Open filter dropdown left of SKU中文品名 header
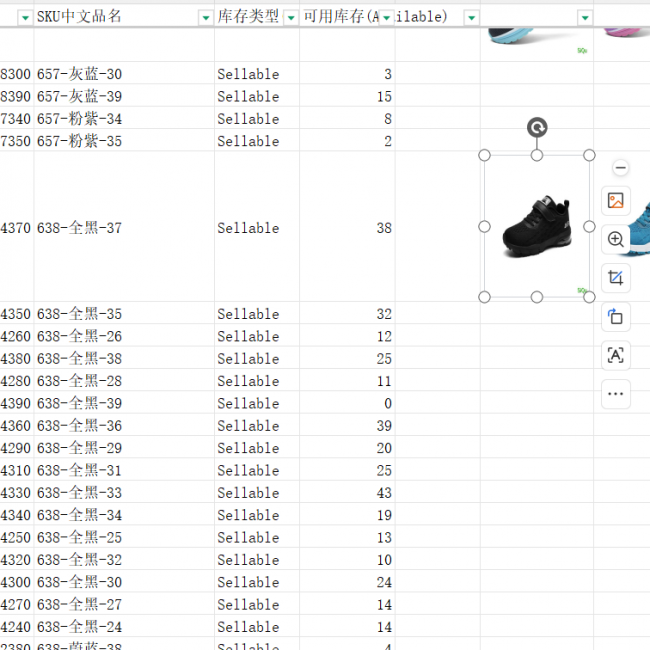This screenshot has width=650, height=650. point(25,18)
